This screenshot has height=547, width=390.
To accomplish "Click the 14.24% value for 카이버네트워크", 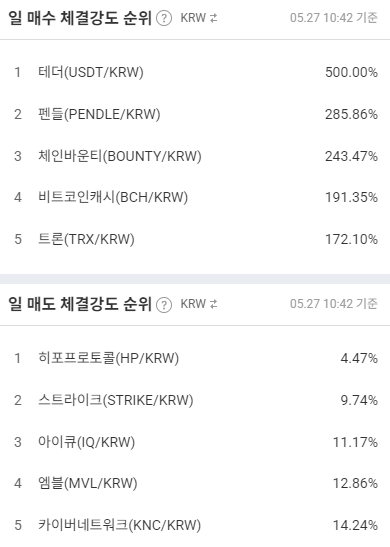I will click(355, 525).
